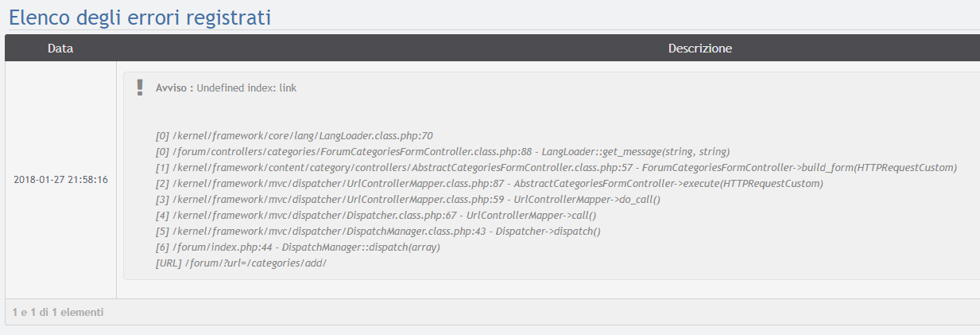Click the "1 e 1 di 1 elementi" footer

[58, 312]
